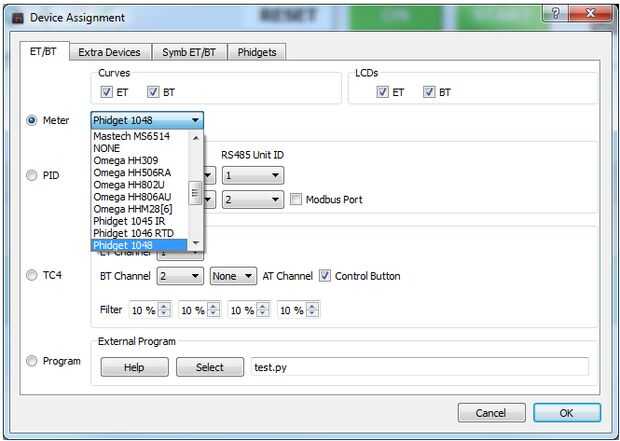Open the RS485 Unit ID dropdown showing 1
620x441 pixels.
coord(253,175)
